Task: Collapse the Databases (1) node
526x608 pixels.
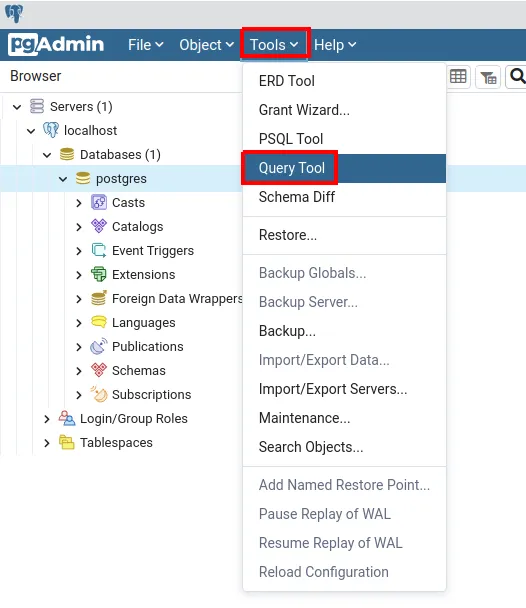Action: pos(47,155)
